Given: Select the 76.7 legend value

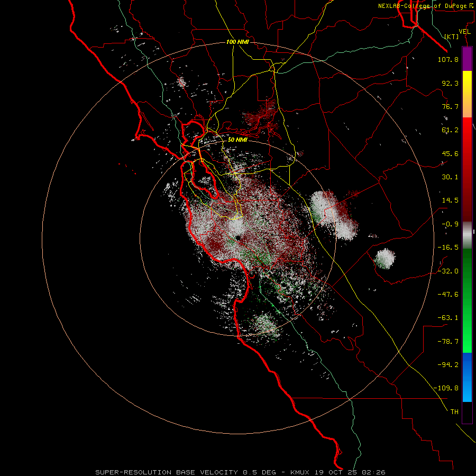Looking at the screenshot, I should [x=450, y=106].
